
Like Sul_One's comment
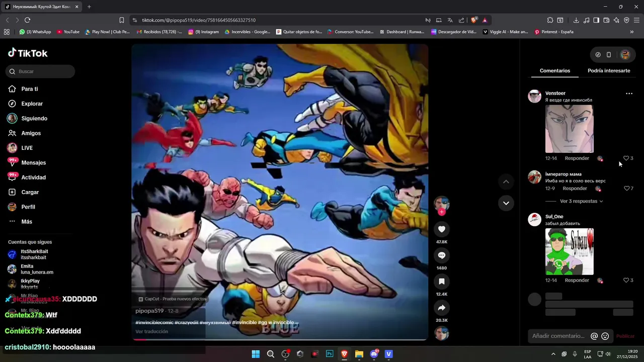click(x=626, y=281)
